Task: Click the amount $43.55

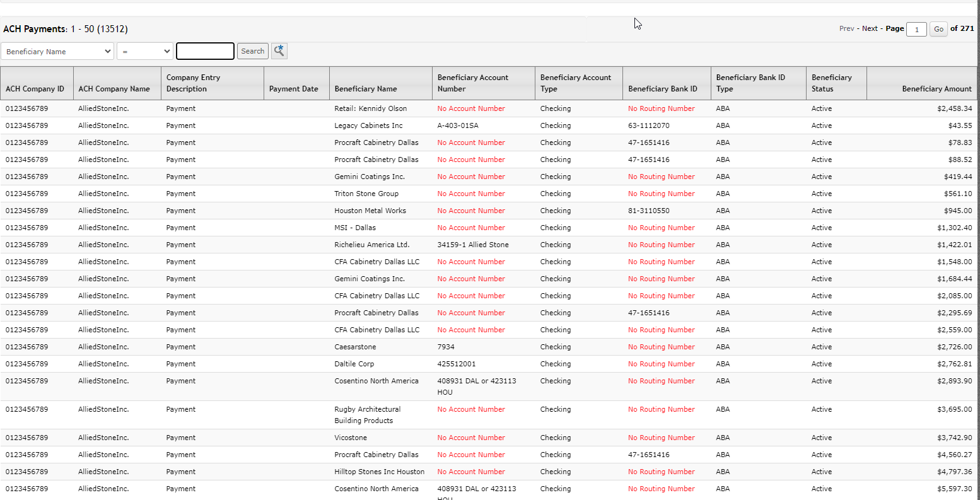Action: click(x=960, y=125)
